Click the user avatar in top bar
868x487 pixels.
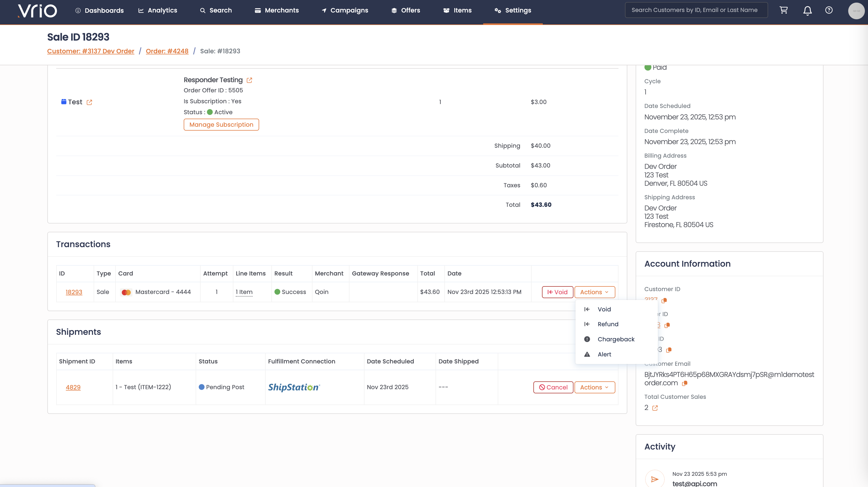(x=856, y=10)
